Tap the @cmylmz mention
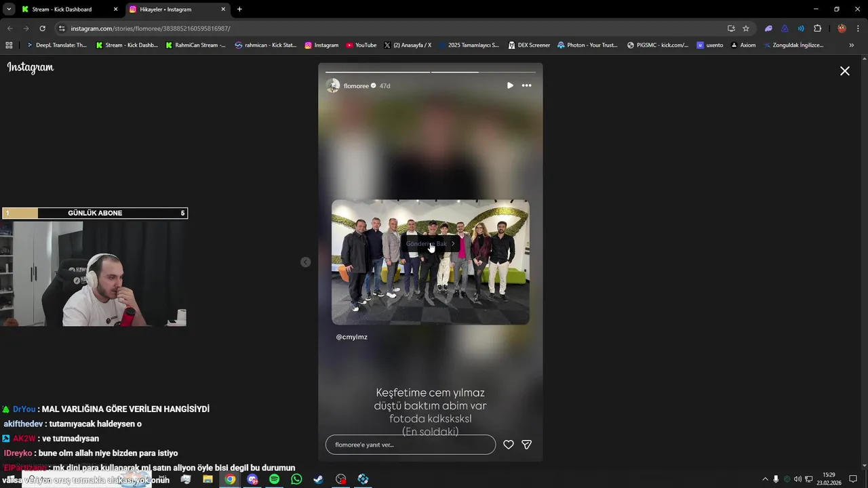868x488 pixels. coord(351,337)
